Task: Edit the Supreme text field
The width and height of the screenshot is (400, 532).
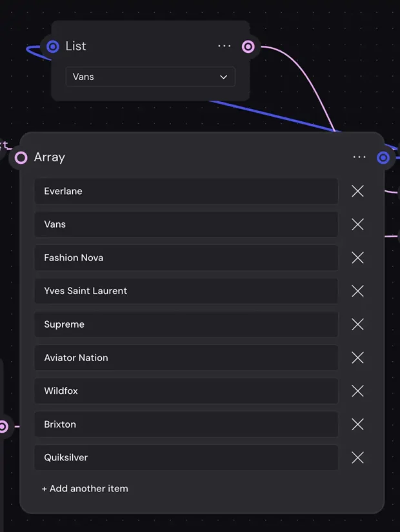Action: click(x=186, y=324)
